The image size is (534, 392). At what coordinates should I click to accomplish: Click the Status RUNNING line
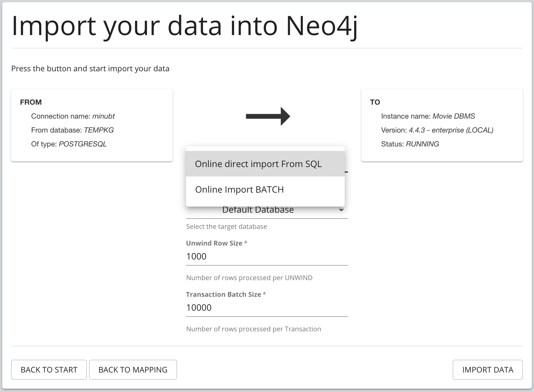410,144
